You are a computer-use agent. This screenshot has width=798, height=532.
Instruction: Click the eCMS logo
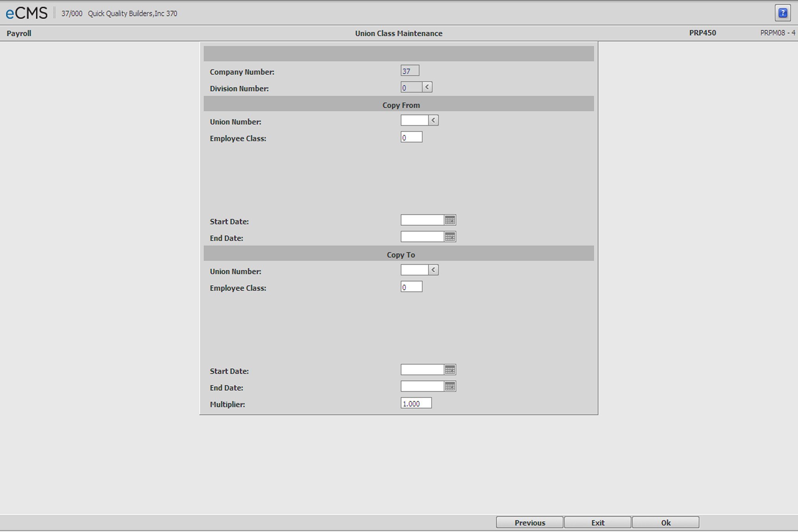26,13
